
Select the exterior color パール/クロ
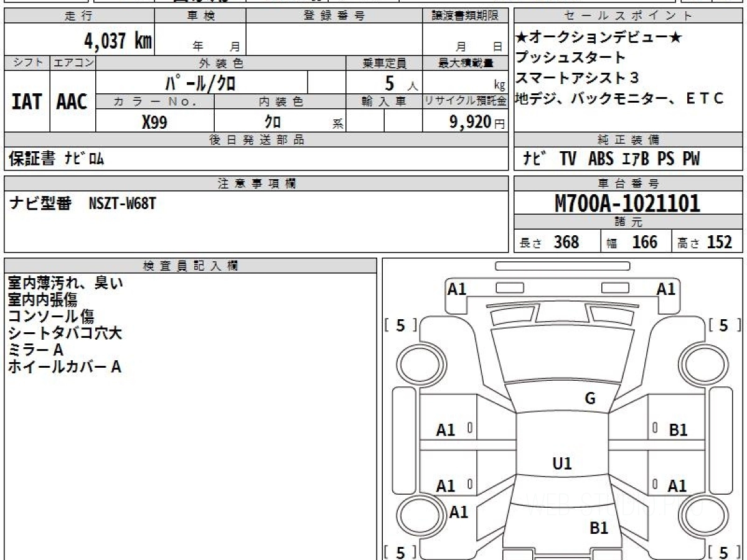click(x=200, y=82)
